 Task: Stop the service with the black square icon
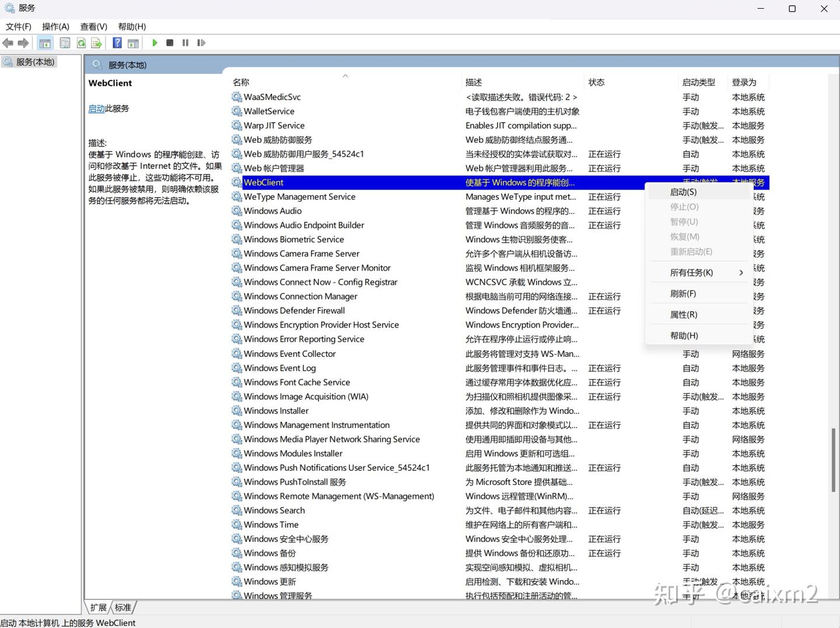tap(170, 43)
